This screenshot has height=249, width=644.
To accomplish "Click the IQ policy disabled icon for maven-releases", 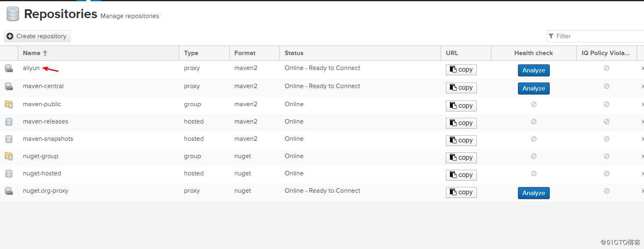I will pyautogui.click(x=607, y=121).
